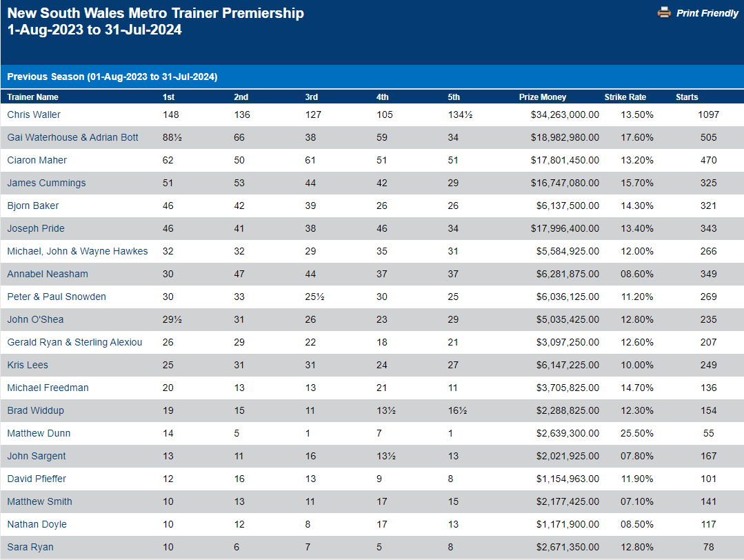
Task: Click the Bjorn Baker link
Action: point(33,206)
